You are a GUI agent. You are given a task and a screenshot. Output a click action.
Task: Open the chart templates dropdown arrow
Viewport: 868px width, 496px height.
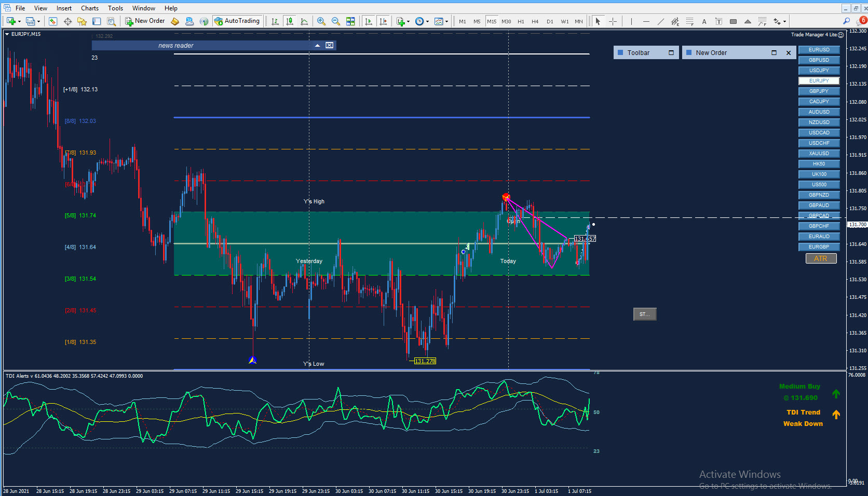click(446, 22)
